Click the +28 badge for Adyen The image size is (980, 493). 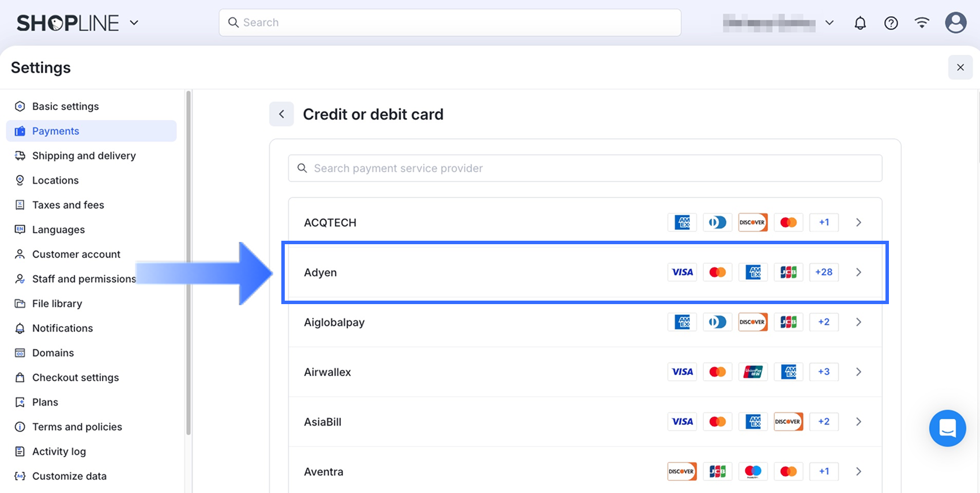[x=824, y=272]
